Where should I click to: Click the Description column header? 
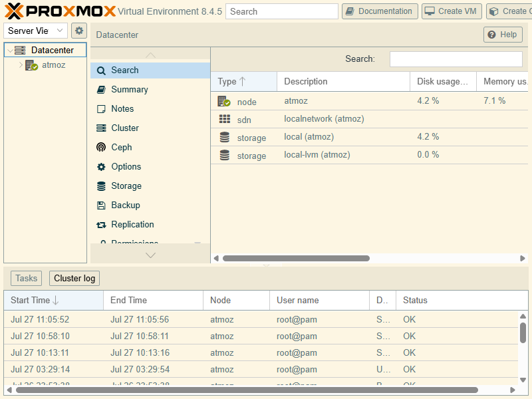click(343, 81)
